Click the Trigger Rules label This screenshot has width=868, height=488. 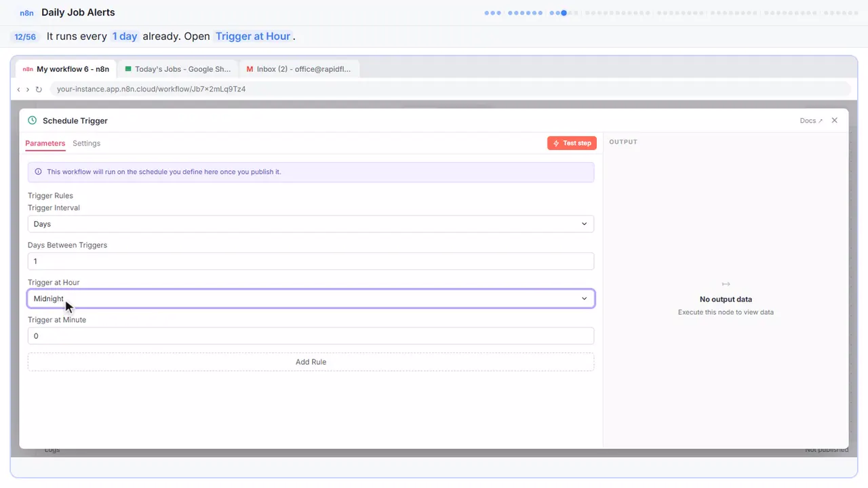50,196
